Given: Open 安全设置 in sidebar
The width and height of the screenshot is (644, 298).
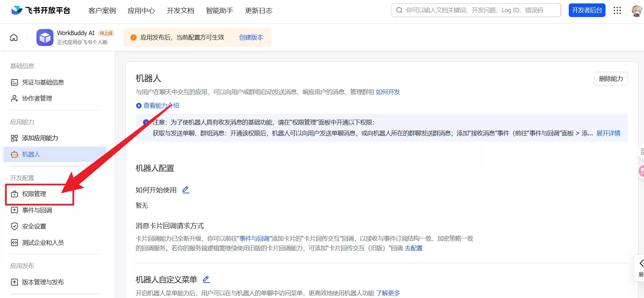Looking at the screenshot, I should 55,226.
